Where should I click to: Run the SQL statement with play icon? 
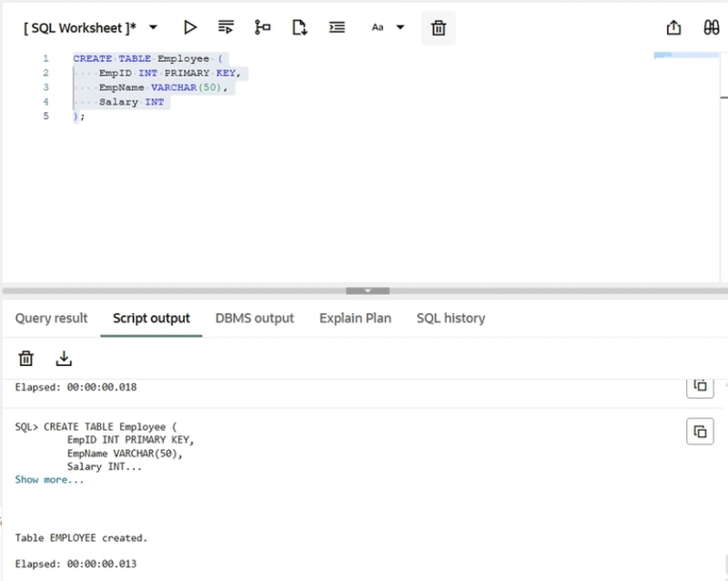coord(190,27)
